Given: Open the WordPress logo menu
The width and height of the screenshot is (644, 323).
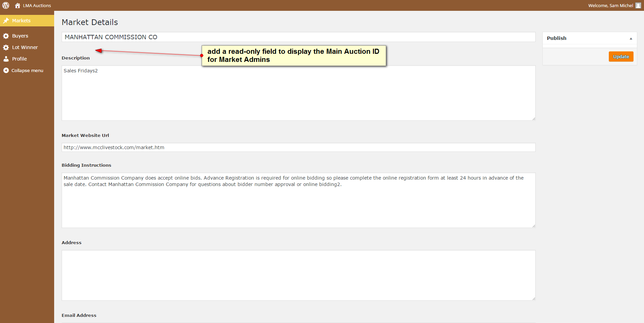Looking at the screenshot, I should [6, 5].
